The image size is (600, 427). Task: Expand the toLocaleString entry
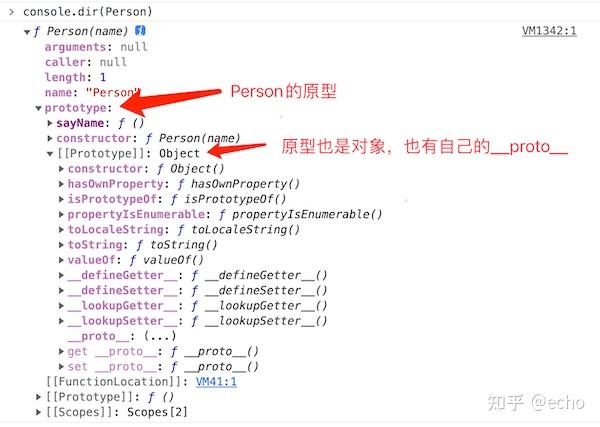click(61, 230)
